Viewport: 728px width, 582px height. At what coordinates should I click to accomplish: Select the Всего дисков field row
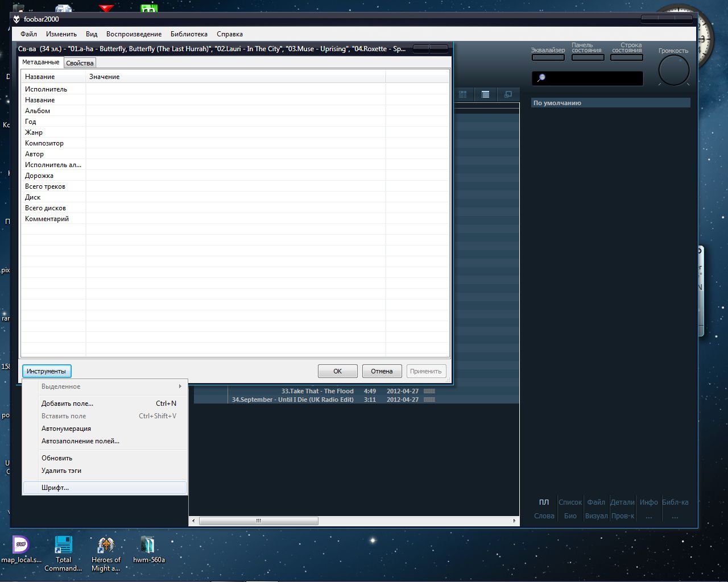[235, 208]
